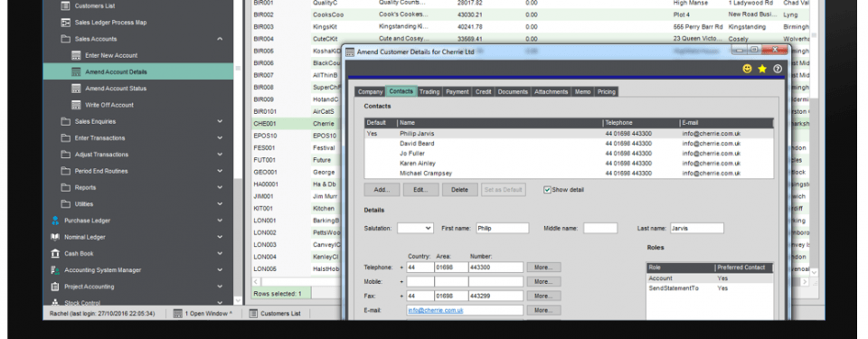Select the Purchase Ledger module icon
868x339 pixels.
pyautogui.click(x=55, y=221)
